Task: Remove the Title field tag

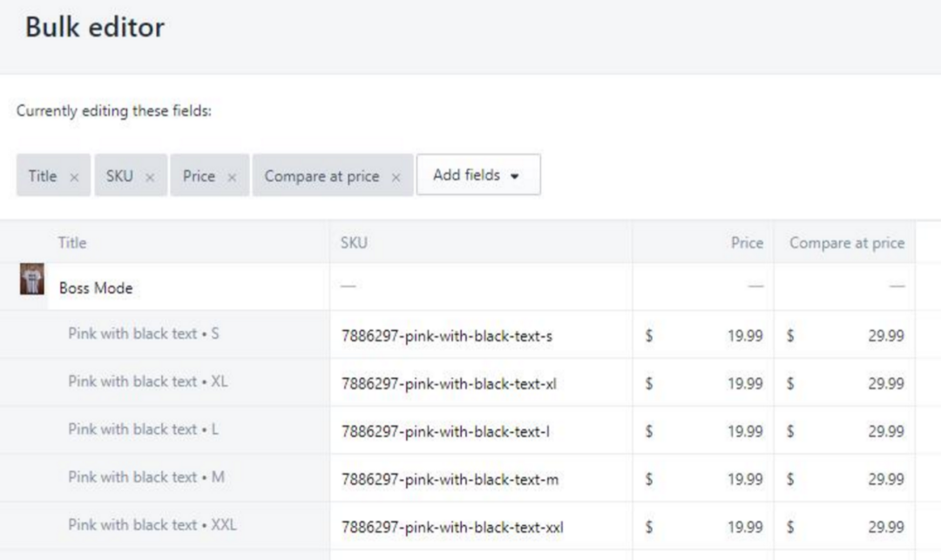Action: [74, 178]
